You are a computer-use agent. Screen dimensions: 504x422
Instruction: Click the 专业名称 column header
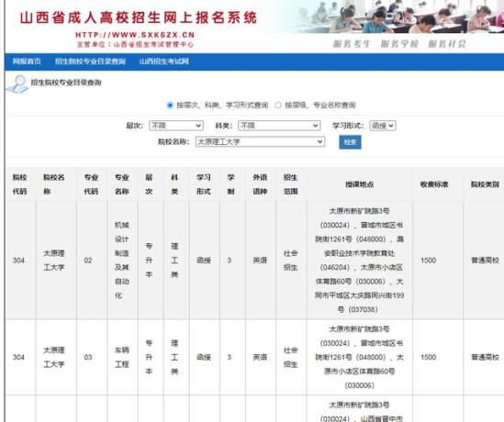tap(122, 184)
